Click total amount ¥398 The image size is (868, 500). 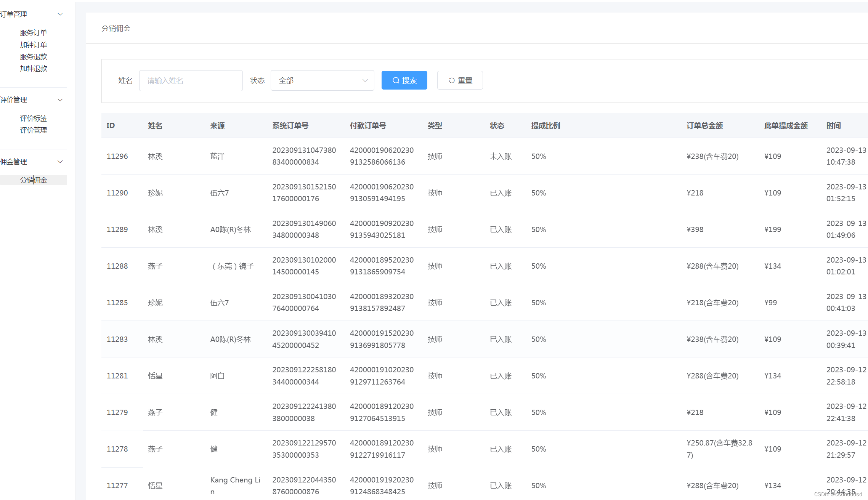click(x=695, y=229)
